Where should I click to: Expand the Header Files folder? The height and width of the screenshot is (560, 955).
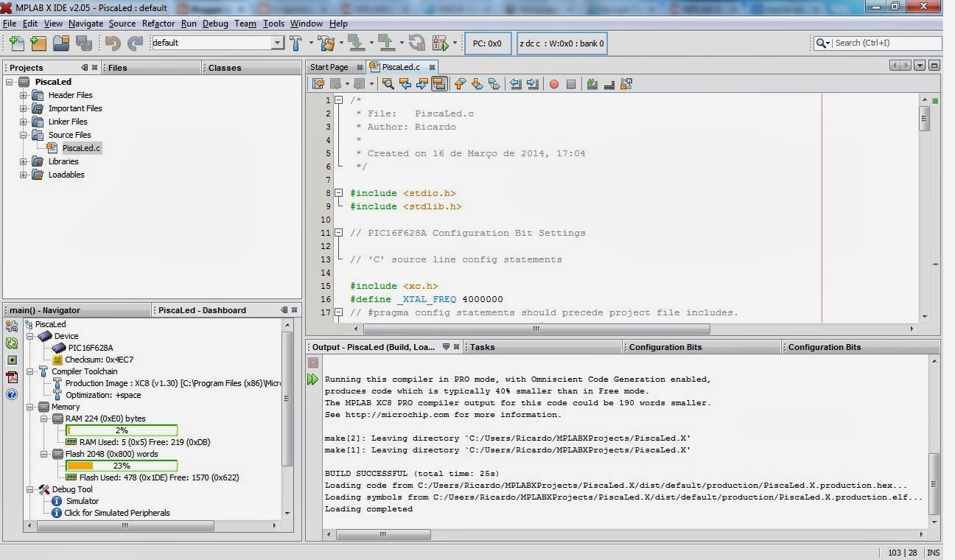tap(24, 95)
